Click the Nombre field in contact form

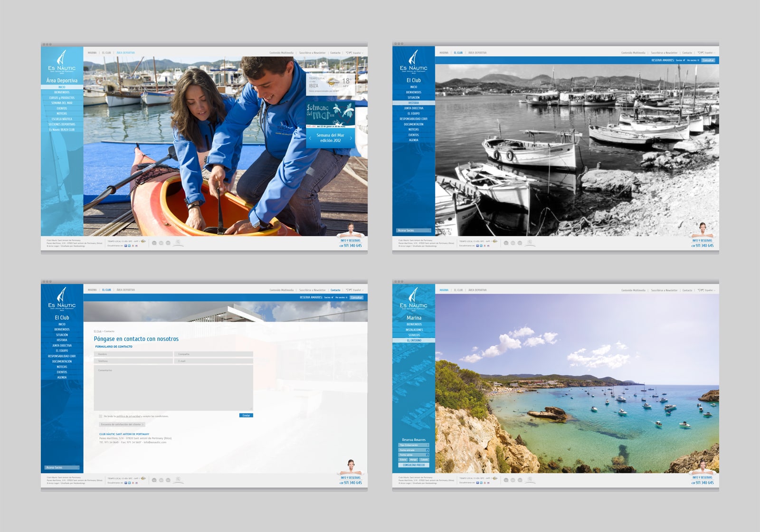click(x=133, y=354)
